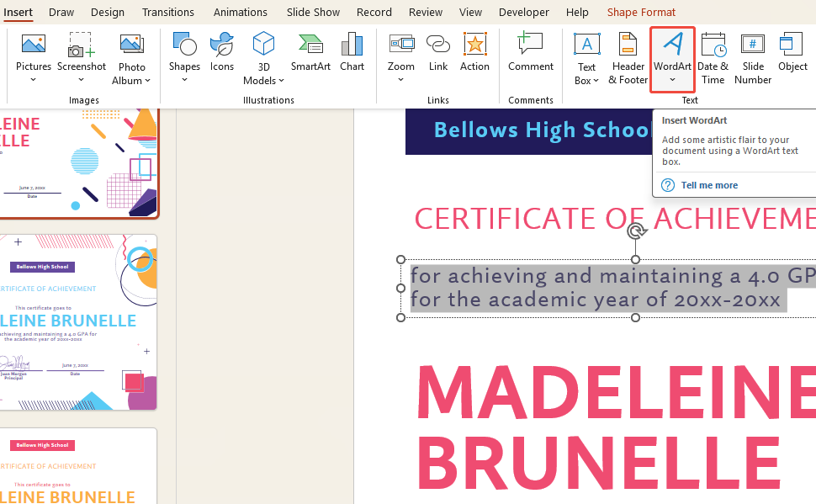
Task: Expand the 3D Models dropdown
Action: tap(281, 81)
